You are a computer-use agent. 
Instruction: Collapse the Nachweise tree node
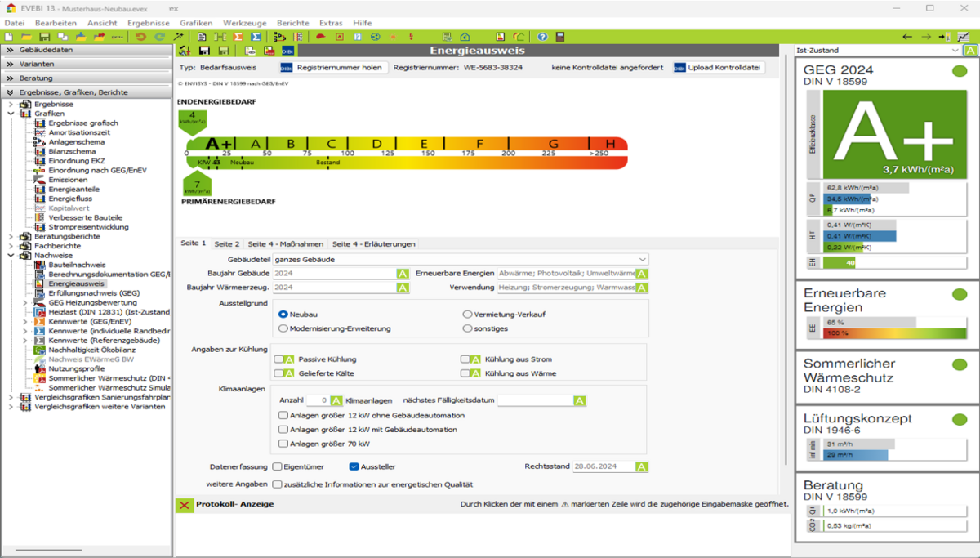pyautogui.click(x=11, y=255)
